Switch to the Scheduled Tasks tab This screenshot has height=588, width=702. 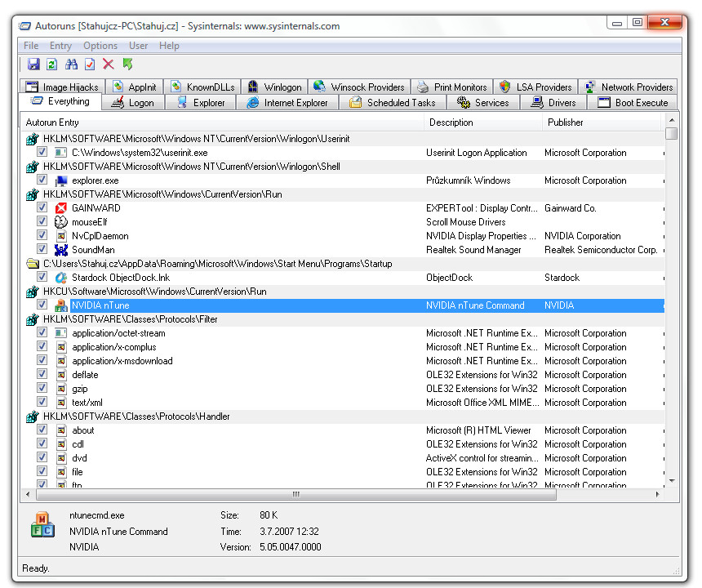392,103
